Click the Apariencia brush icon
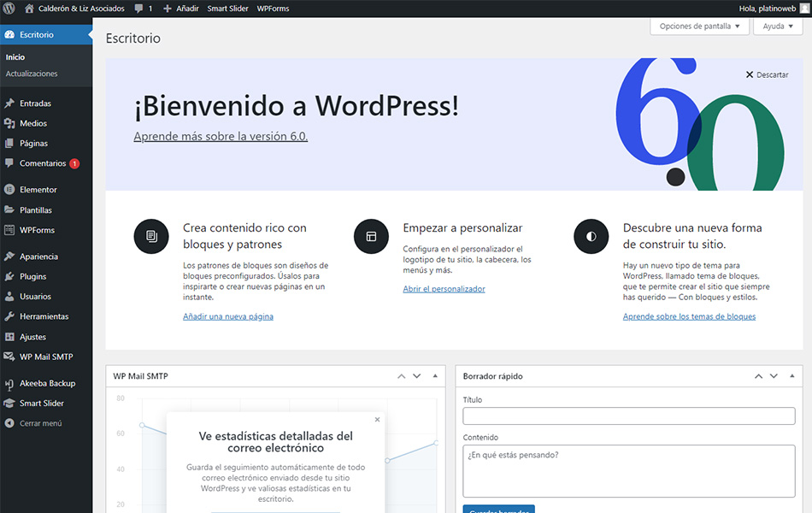Screen dimensions: 812x513 coord(9,256)
